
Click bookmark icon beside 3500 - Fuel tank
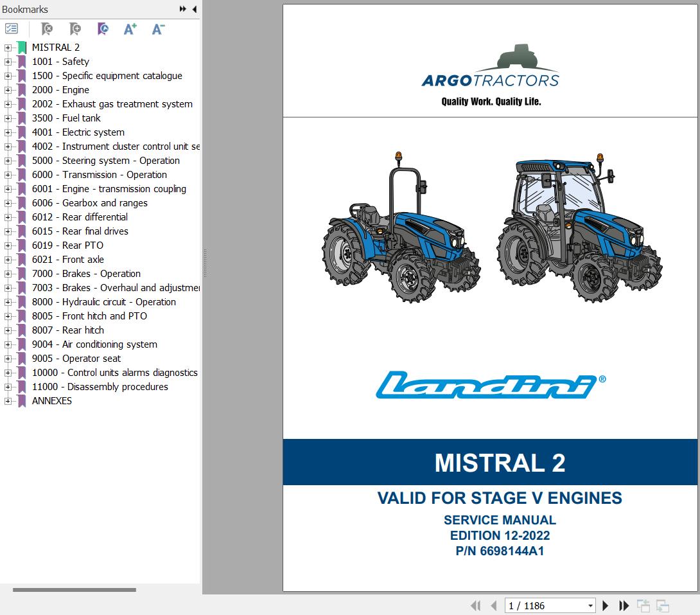click(22, 118)
